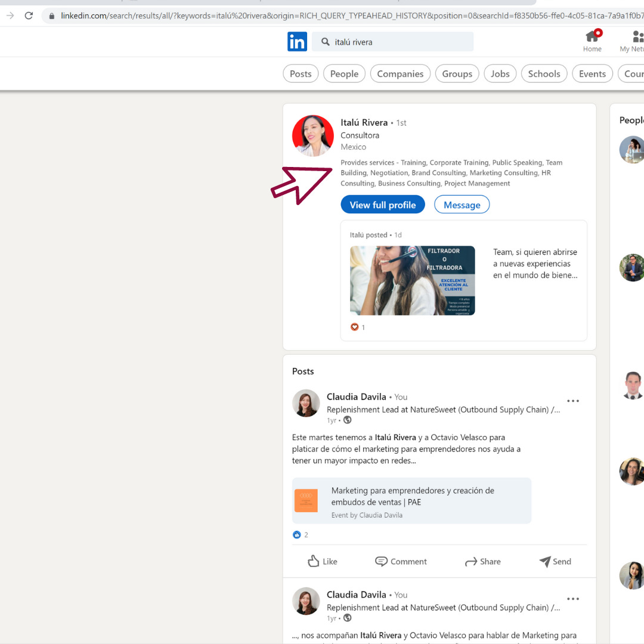Open the Filtrador o Filtradora post image

click(413, 280)
